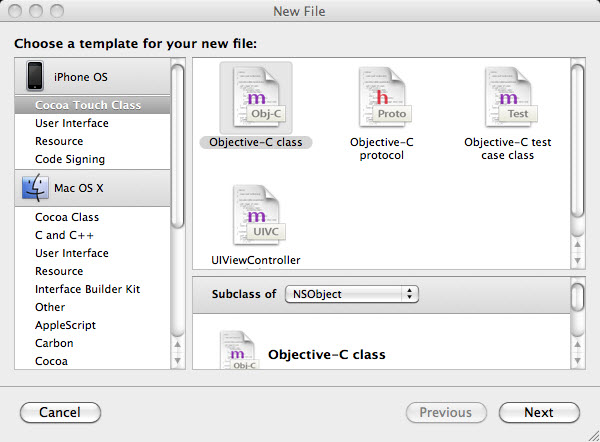The height and width of the screenshot is (442, 600).
Task: Pick the UIViewController subclass template icon
Action: [259, 215]
